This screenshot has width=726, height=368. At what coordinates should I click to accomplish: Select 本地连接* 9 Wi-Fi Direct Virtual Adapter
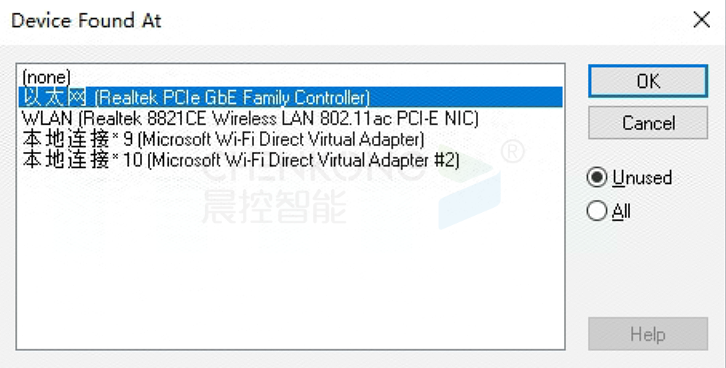coord(290,139)
